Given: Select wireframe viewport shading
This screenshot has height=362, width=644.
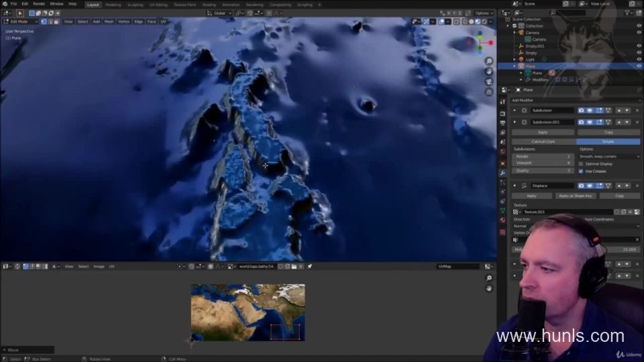Looking at the screenshot, I should point(465,21).
